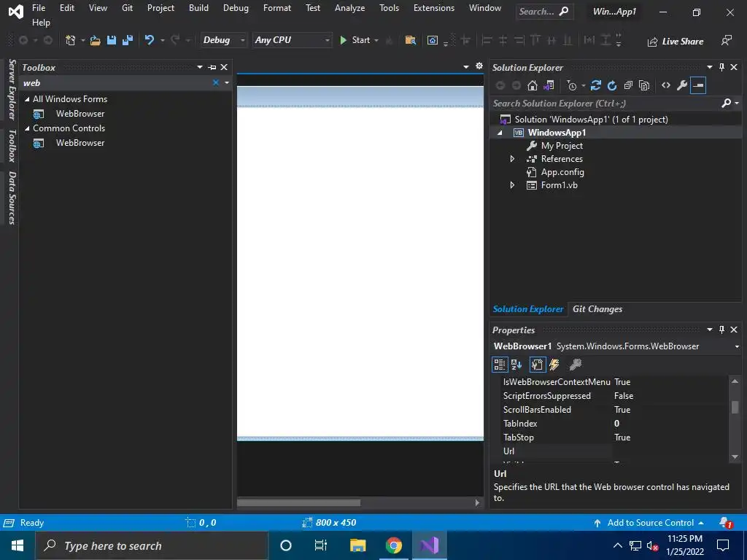Toggle Auto Hide on the Toolbox panel

pos(212,67)
